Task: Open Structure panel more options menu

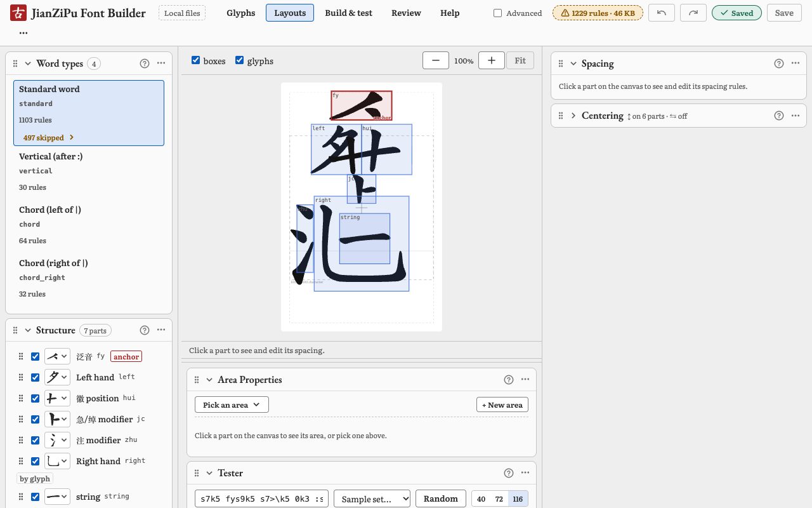Action: click(x=161, y=330)
